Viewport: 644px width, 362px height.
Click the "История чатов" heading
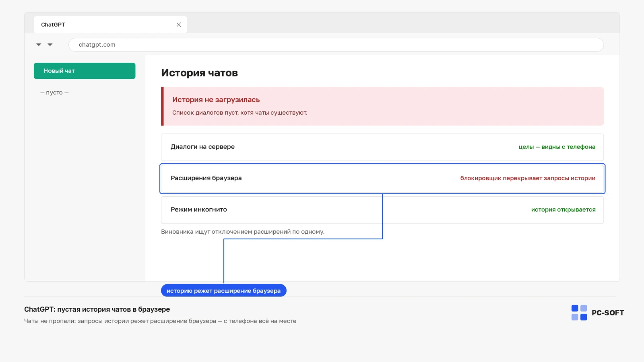coord(199,73)
